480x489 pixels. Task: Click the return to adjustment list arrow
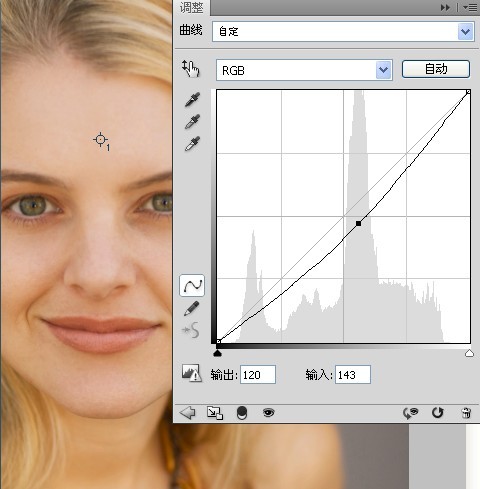187,413
